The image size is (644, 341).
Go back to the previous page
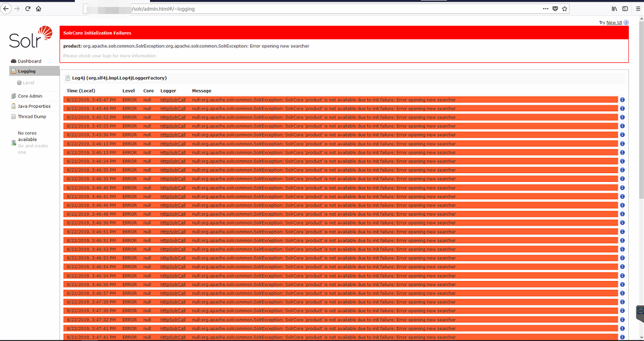point(6,9)
